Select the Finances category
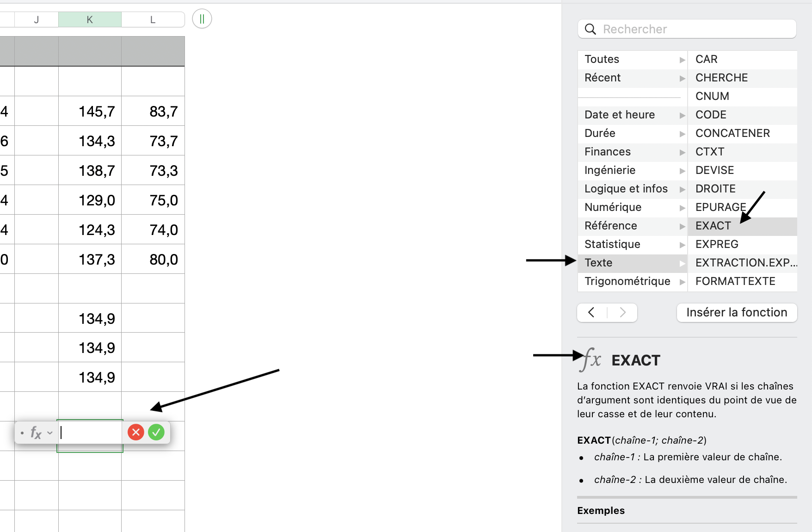 pyautogui.click(x=607, y=152)
